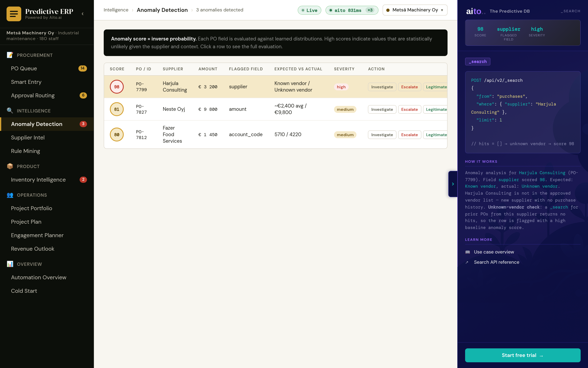Escalate the Harjula Consulting anomaly
This screenshot has height=368, width=588.
[409, 87]
